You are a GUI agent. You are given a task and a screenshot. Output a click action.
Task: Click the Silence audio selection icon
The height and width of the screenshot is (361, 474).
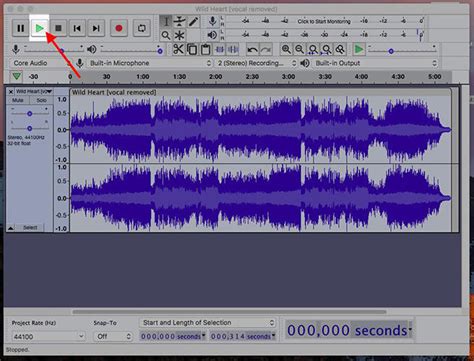[x=233, y=49]
